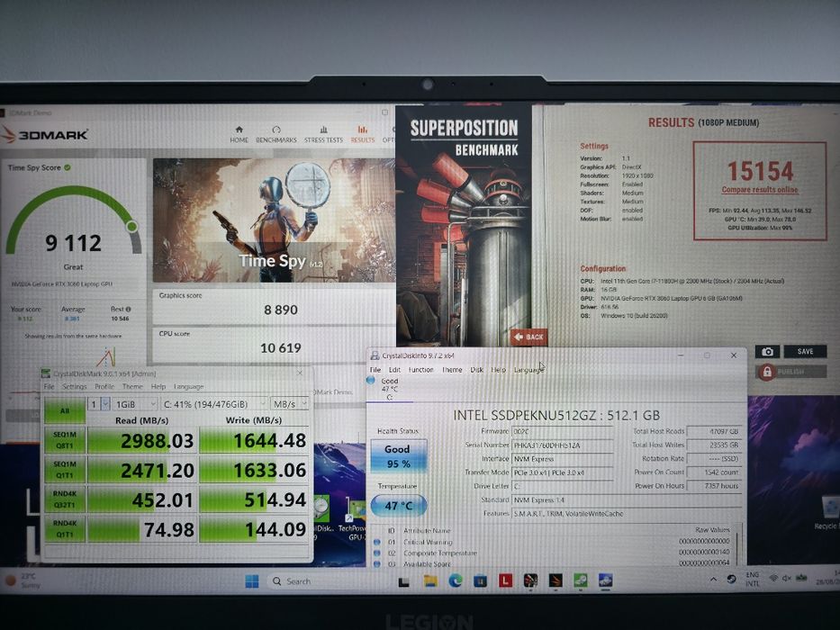
Task: Select Good 47 °C drive C: tab
Action: coord(390,389)
